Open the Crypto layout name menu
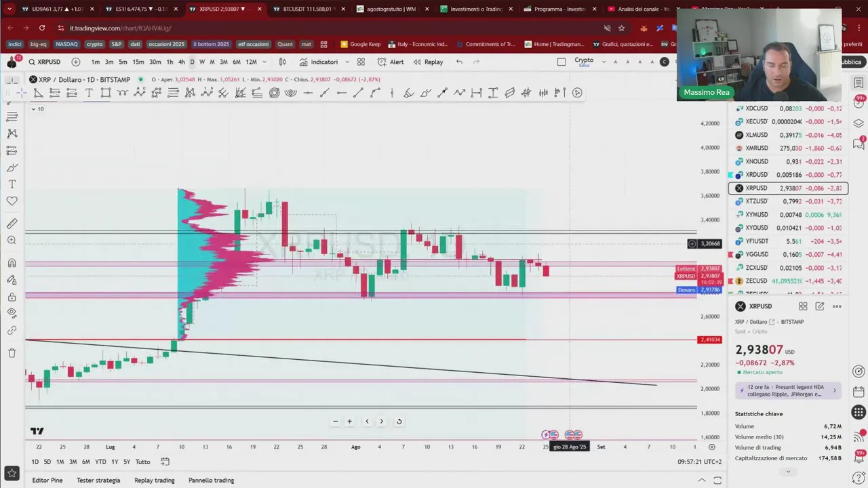This screenshot has height=488, width=868. (x=584, y=62)
